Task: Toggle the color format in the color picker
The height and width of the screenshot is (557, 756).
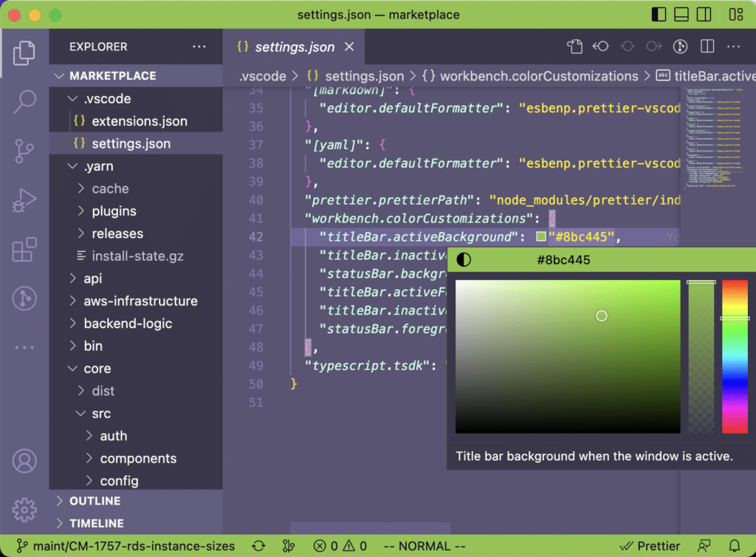Action: pos(464,260)
